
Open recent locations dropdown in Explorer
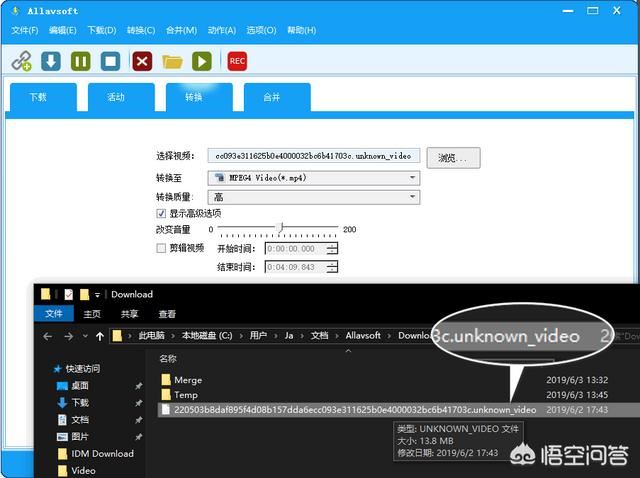(x=85, y=336)
